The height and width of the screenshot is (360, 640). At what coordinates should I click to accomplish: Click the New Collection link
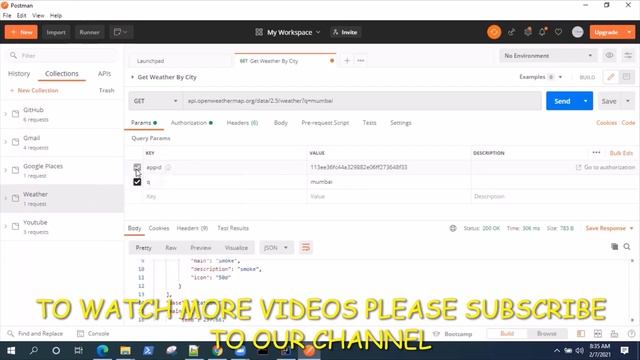[x=34, y=90]
